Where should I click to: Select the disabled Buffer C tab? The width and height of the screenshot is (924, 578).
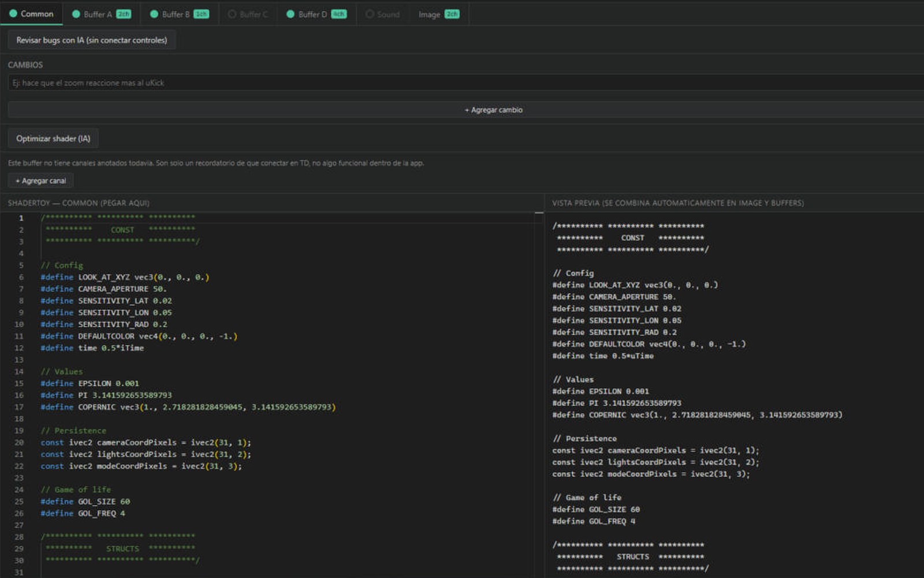pyautogui.click(x=248, y=14)
